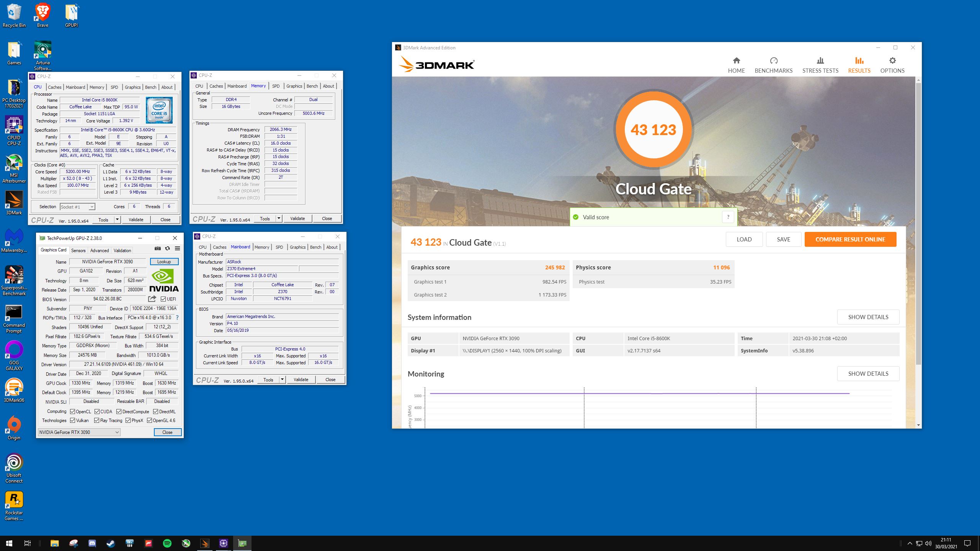This screenshot has width=980, height=551.
Task: Select the Recycle Bin desktop icon
Action: (x=14, y=16)
